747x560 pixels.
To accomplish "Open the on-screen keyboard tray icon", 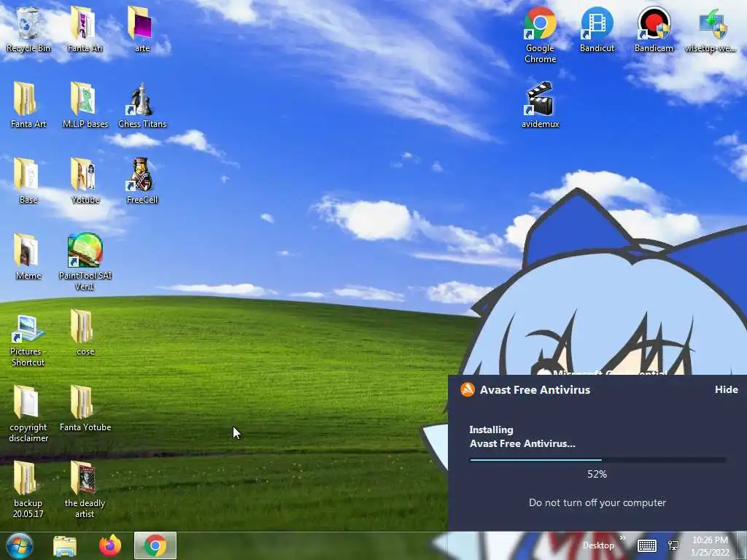I will click(647, 545).
